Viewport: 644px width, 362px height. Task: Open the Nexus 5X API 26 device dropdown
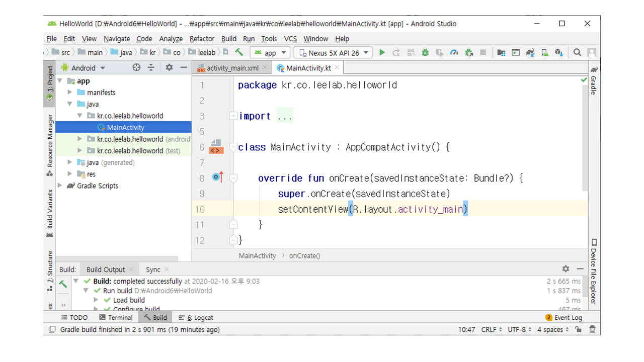pyautogui.click(x=333, y=53)
